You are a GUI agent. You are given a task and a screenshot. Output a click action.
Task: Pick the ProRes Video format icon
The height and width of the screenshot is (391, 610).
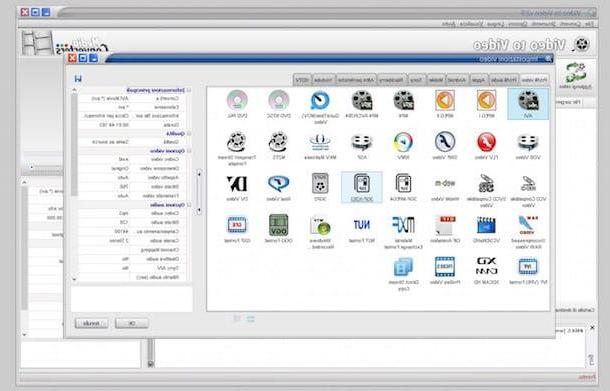point(445,271)
